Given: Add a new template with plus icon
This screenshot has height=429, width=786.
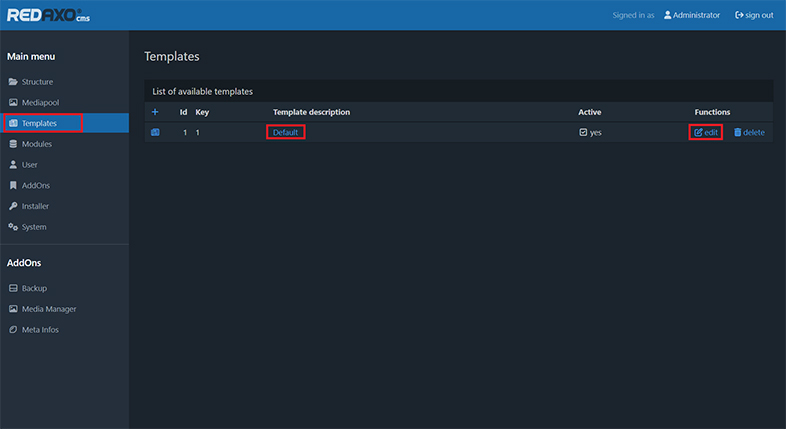Looking at the screenshot, I should pos(155,112).
